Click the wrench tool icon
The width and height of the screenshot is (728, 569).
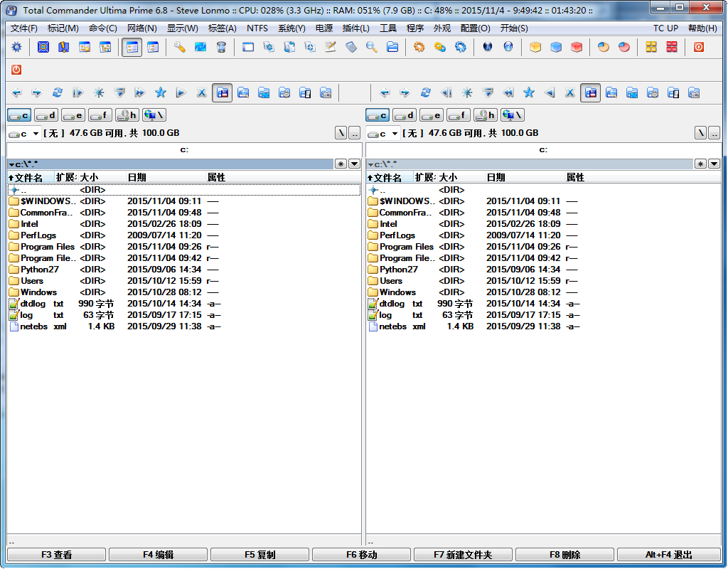tap(180, 47)
